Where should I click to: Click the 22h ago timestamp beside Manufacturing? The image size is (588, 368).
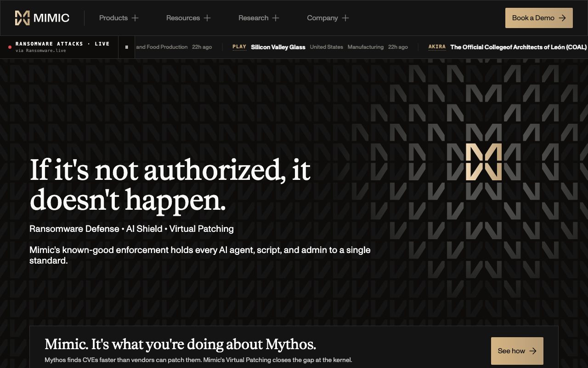[x=398, y=47]
